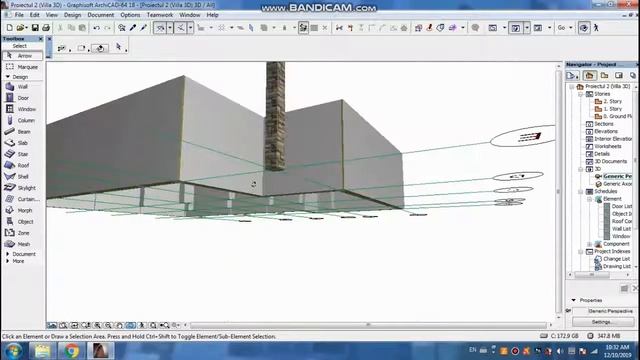The image size is (640, 360).
Task: Open the Design menu
Action: coord(72,15)
